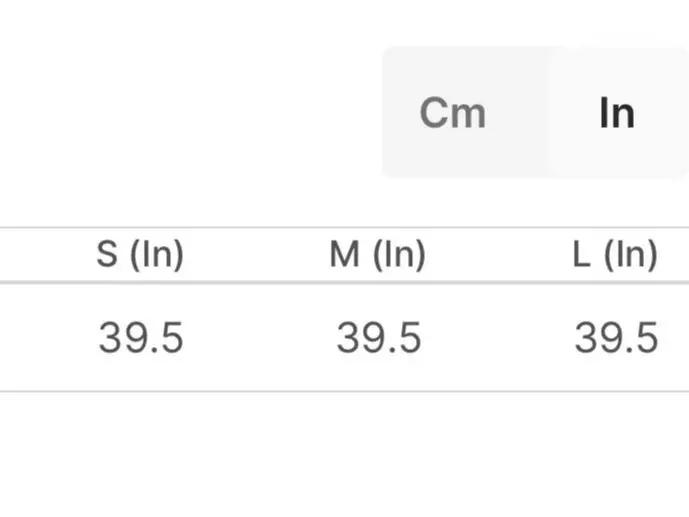The width and height of the screenshot is (689, 517).
Task: Click the M (In) column header
Action: point(377,255)
